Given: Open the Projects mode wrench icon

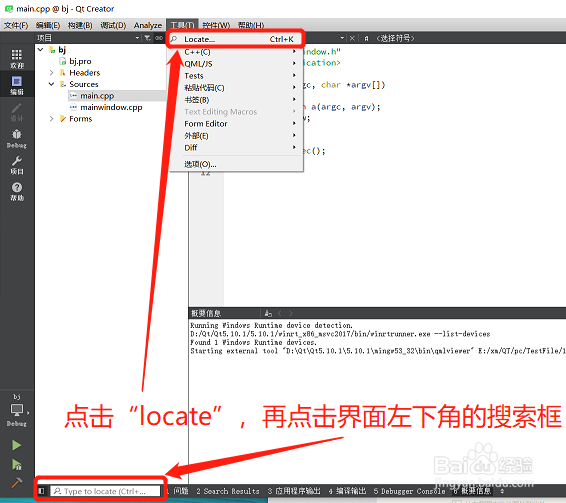Looking at the screenshot, I should point(17,165).
